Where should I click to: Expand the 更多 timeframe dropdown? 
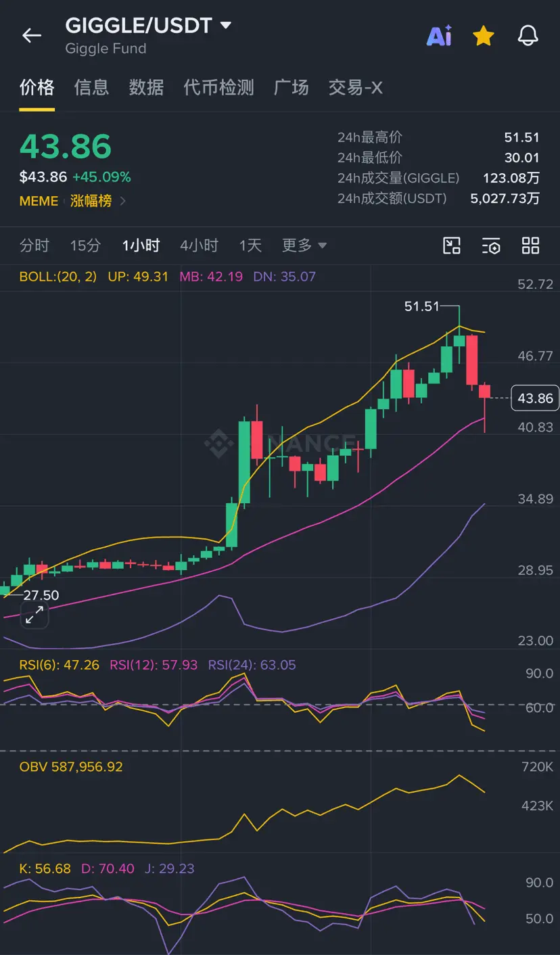[x=304, y=245]
